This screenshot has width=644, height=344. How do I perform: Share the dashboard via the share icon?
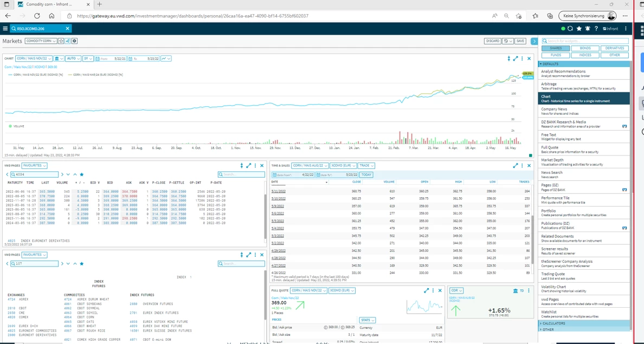pyautogui.click(x=68, y=41)
